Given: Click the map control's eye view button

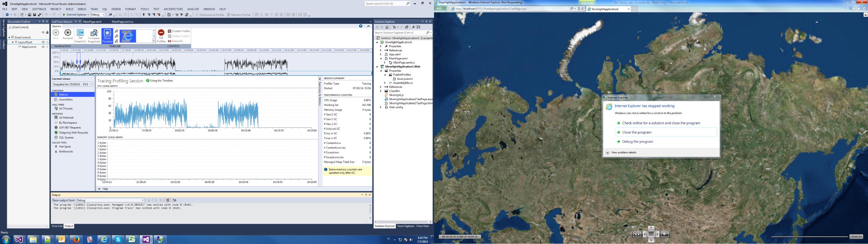Looking at the screenshot, I should pos(637,234).
